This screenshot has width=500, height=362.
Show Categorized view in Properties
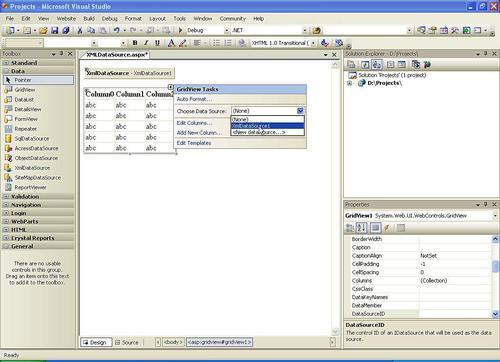pyautogui.click(x=350, y=228)
